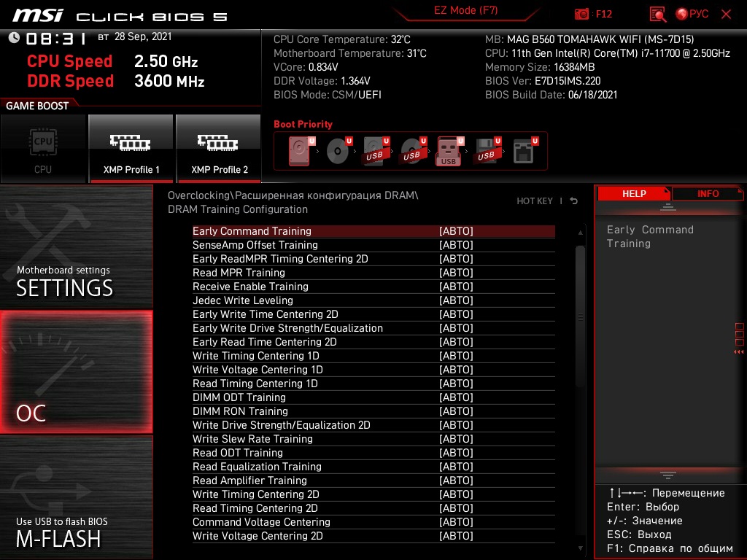The height and width of the screenshot is (560, 747).
Task: Select the Write Voltage Centering 2D row
Action: [x=373, y=535]
